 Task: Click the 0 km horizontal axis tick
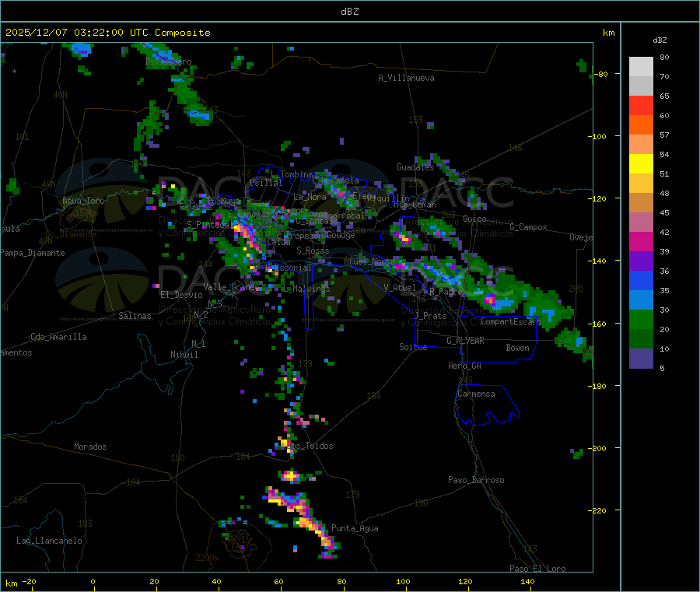pos(93,581)
